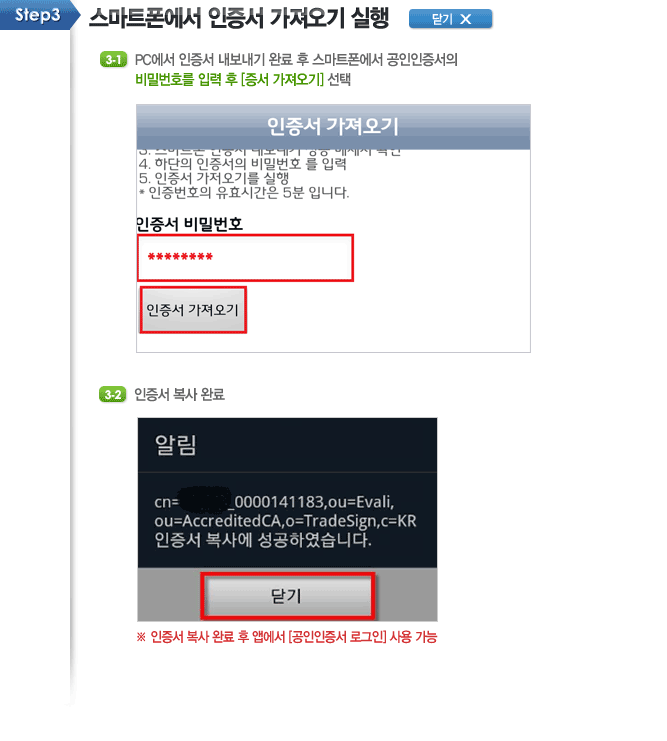Click the red note about 공인인증서 로그인
This screenshot has width=667, height=741.
coord(286,637)
